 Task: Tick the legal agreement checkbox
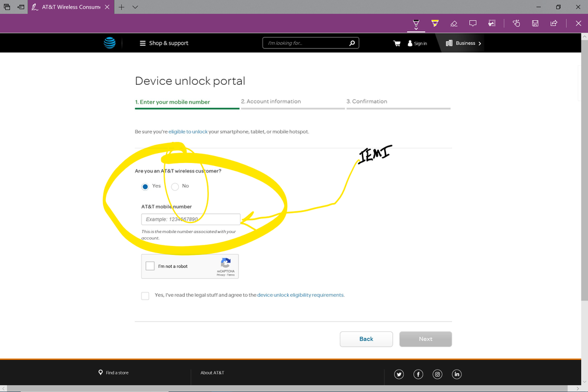(x=145, y=295)
